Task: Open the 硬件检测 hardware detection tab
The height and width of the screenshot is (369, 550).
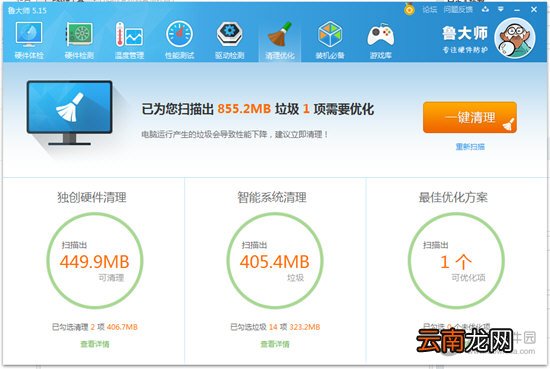Action: point(79,40)
